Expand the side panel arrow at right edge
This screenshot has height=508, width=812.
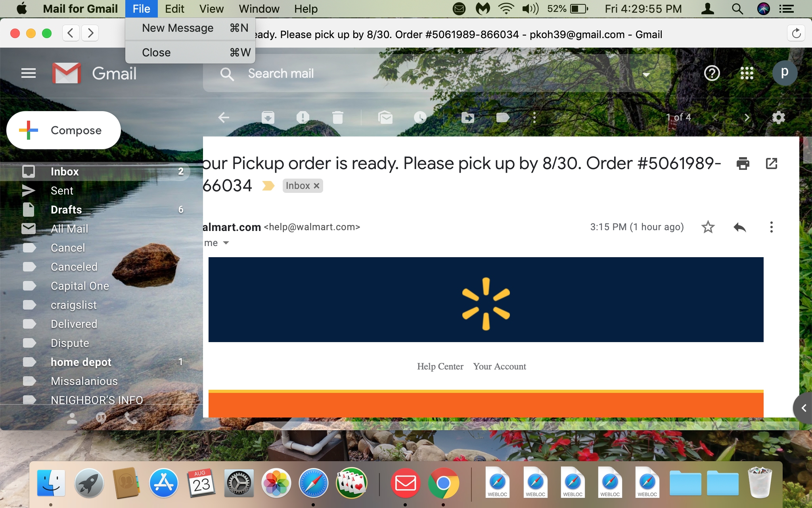804,408
